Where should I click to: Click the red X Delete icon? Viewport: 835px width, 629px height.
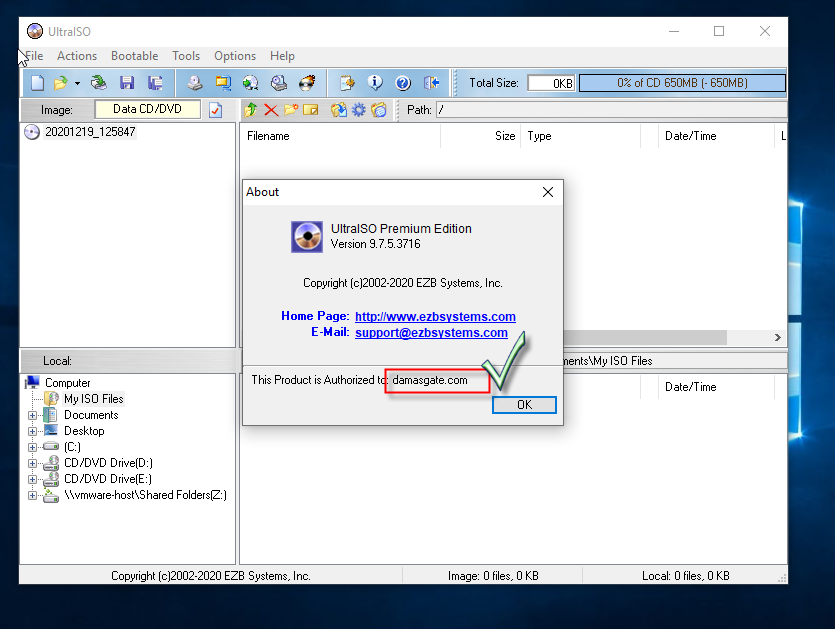tap(271, 110)
